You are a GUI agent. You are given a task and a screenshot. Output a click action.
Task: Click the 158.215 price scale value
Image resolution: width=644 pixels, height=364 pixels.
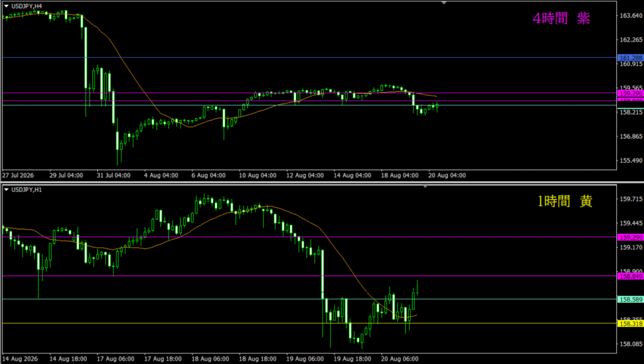pyautogui.click(x=631, y=112)
